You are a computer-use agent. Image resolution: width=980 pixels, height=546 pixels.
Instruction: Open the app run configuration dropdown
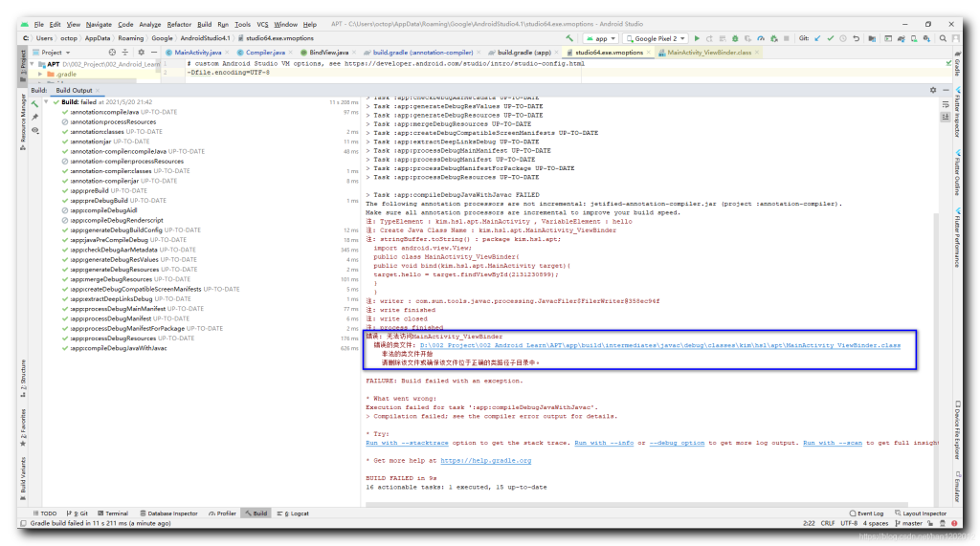[x=601, y=38]
